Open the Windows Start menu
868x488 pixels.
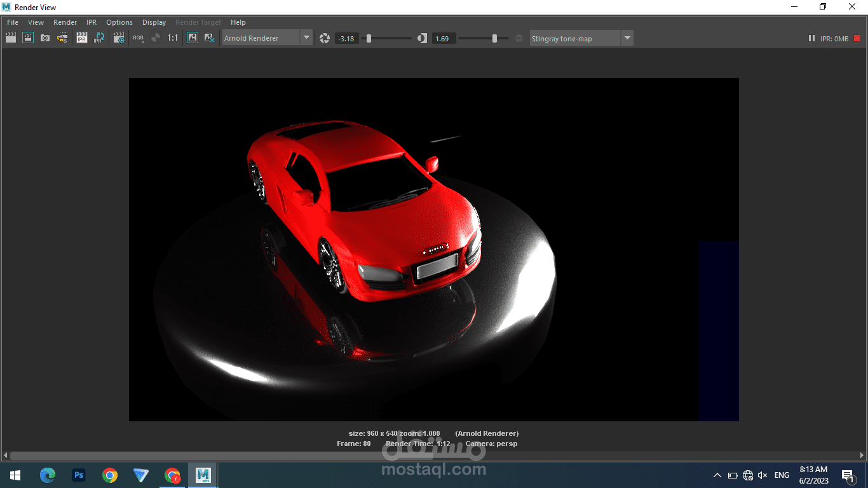(x=15, y=475)
